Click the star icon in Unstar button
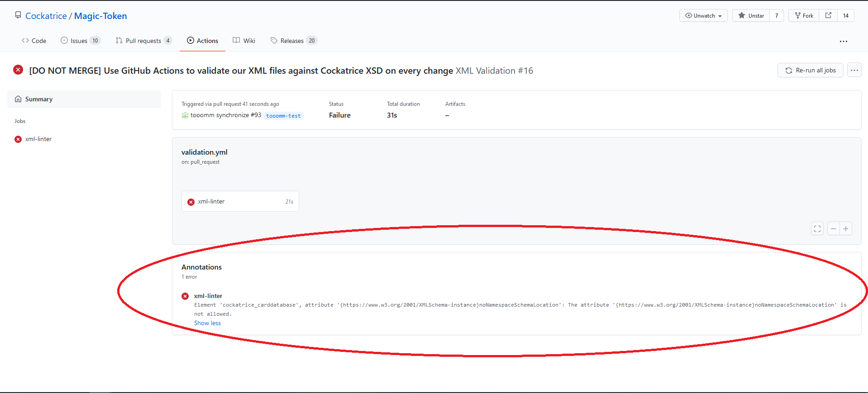 pos(742,15)
